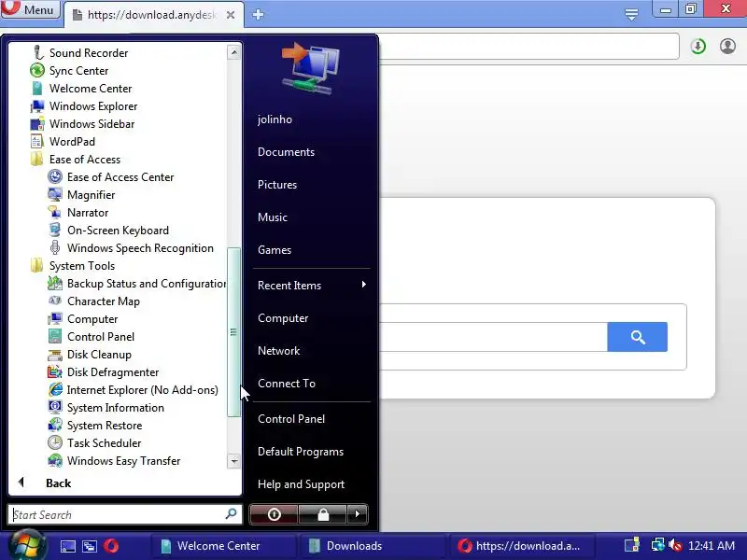The width and height of the screenshot is (747, 560).
Task: Start Narrator
Action: 78,213
